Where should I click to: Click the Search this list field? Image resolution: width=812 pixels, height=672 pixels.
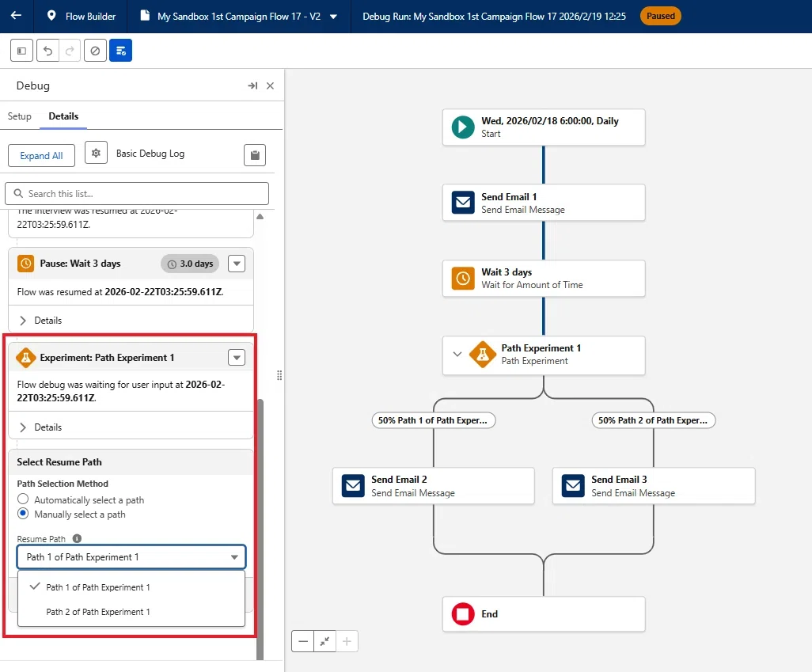tap(137, 193)
